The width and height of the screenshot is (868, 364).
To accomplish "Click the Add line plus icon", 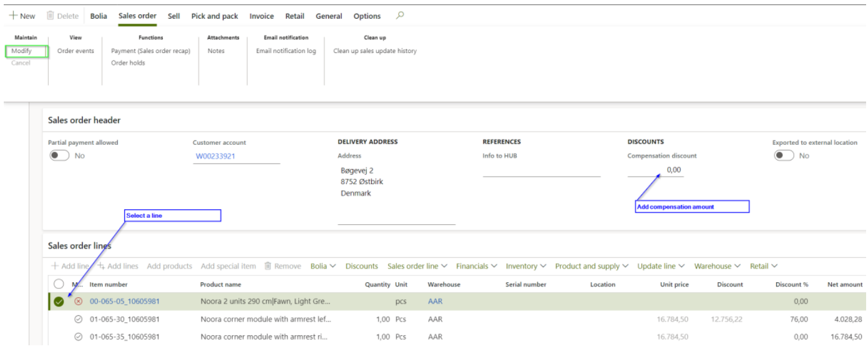I will [x=56, y=266].
